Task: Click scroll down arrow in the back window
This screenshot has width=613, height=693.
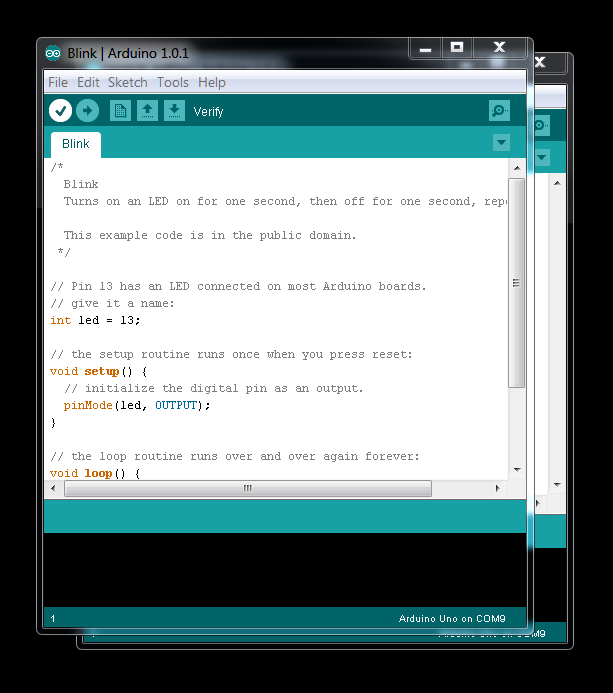Action: (557, 485)
